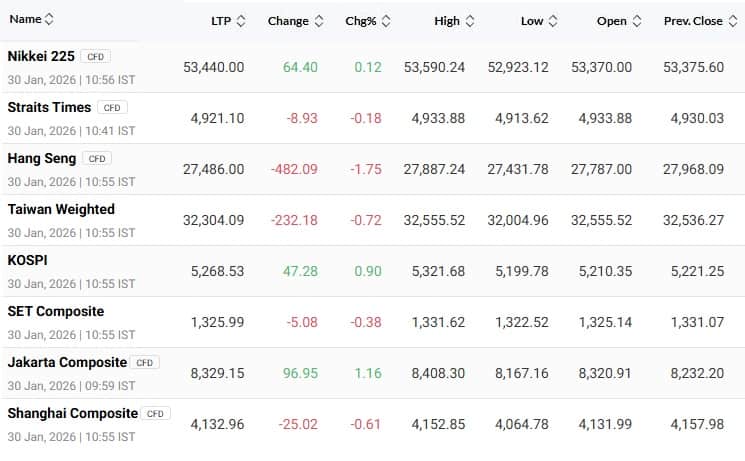
Task: Open the Jakarta Composite index link
Action: click(x=67, y=363)
